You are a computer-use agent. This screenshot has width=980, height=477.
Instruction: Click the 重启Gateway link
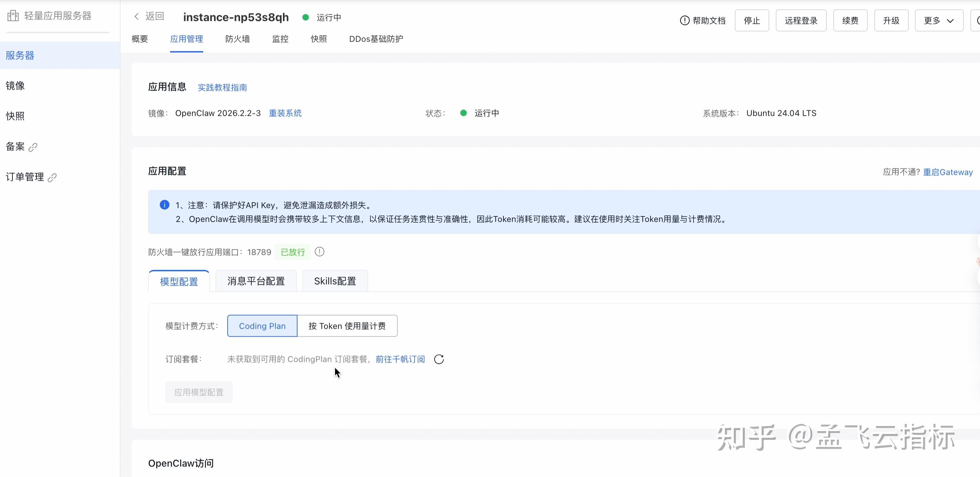point(948,172)
